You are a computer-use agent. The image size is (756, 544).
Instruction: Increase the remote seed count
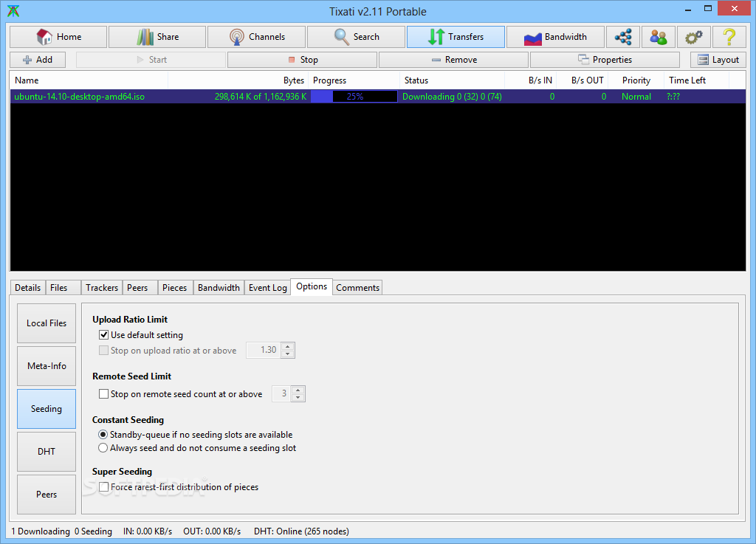coord(298,390)
